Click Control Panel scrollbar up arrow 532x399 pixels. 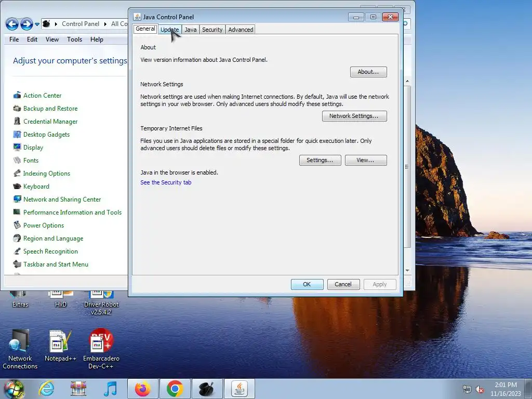pyautogui.click(x=407, y=82)
